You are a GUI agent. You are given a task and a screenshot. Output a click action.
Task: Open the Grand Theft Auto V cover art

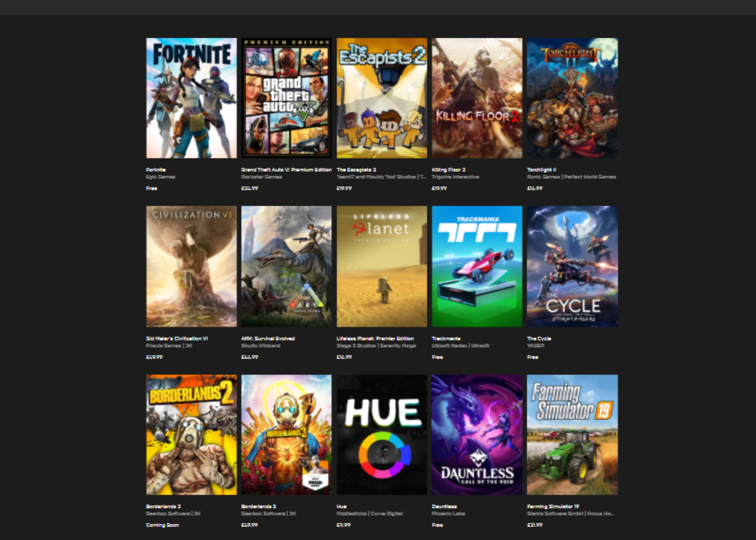(x=286, y=98)
